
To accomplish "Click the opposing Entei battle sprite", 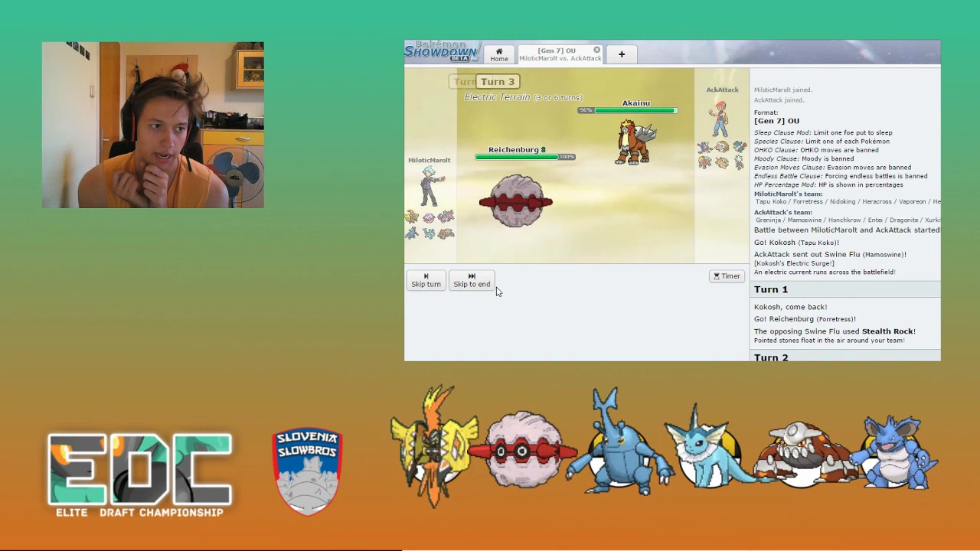I will tap(637, 142).
